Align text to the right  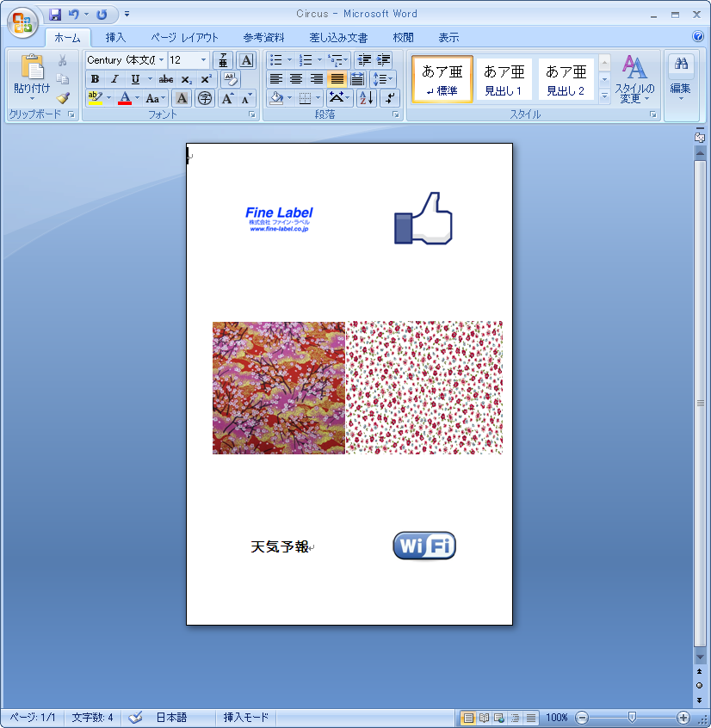click(x=316, y=79)
